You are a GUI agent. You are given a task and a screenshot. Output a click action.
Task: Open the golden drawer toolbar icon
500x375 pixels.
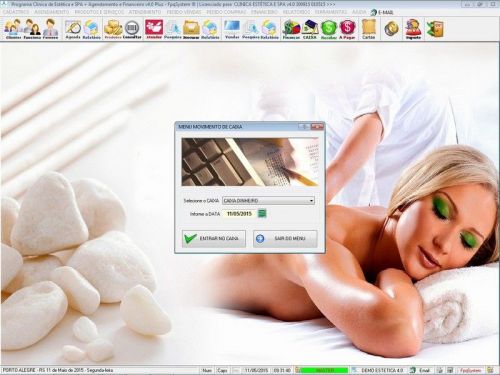[191, 29]
